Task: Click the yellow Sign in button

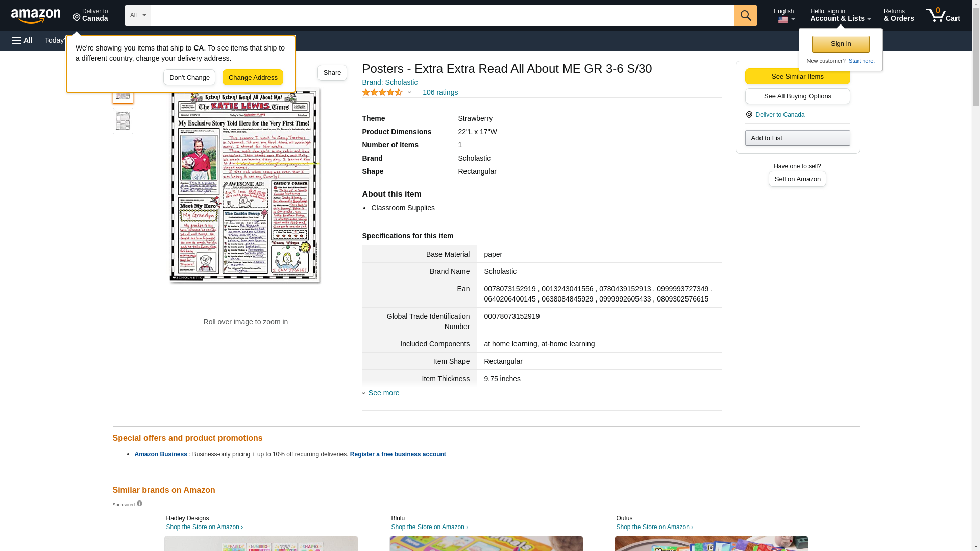Action: point(840,44)
